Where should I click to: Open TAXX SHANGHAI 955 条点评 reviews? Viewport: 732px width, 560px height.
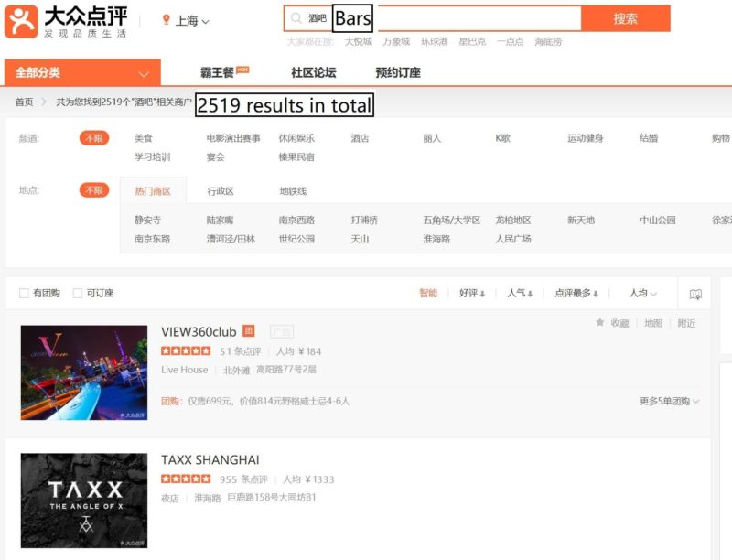[243, 479]
